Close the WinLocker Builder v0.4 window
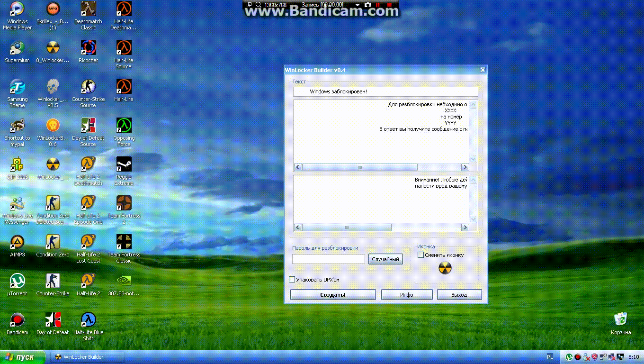Screen dimensions: 644x364 (x=483, y=70)
